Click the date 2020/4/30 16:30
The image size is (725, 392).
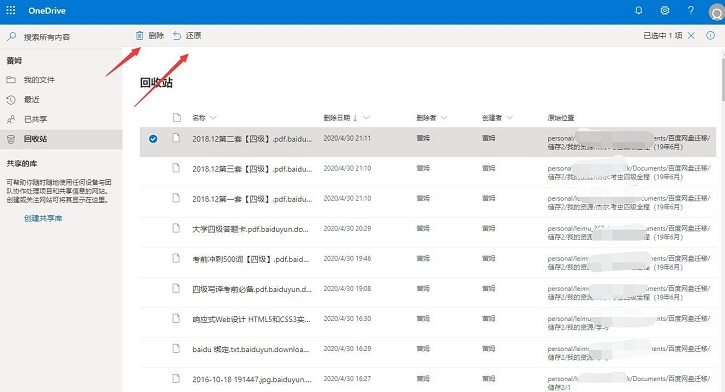tap(347, 318)
